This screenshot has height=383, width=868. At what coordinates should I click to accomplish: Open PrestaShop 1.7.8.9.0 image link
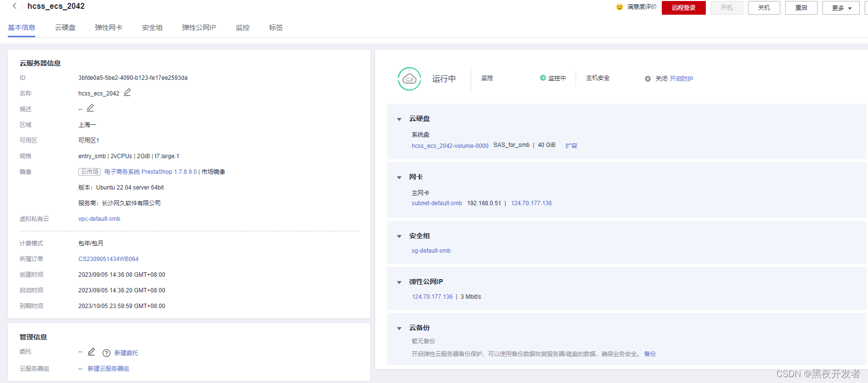click(150, 172)
